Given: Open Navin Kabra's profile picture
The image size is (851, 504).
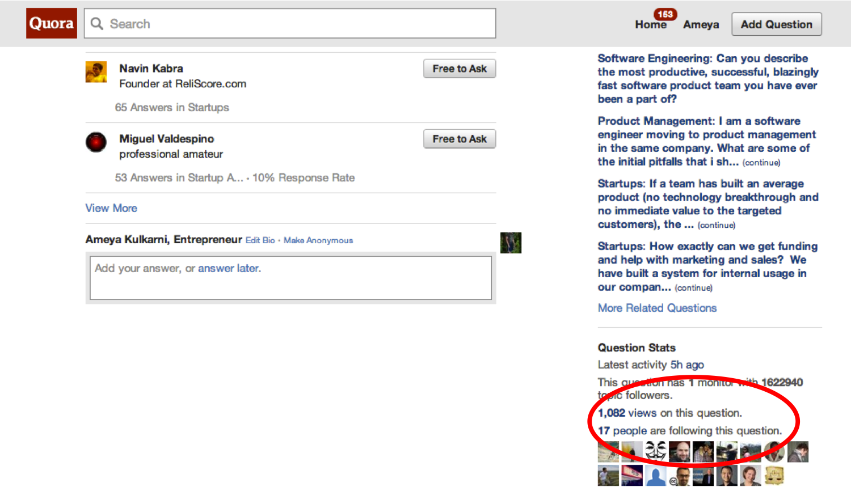Looking at the screenshot, I should (x=96, y=73).
